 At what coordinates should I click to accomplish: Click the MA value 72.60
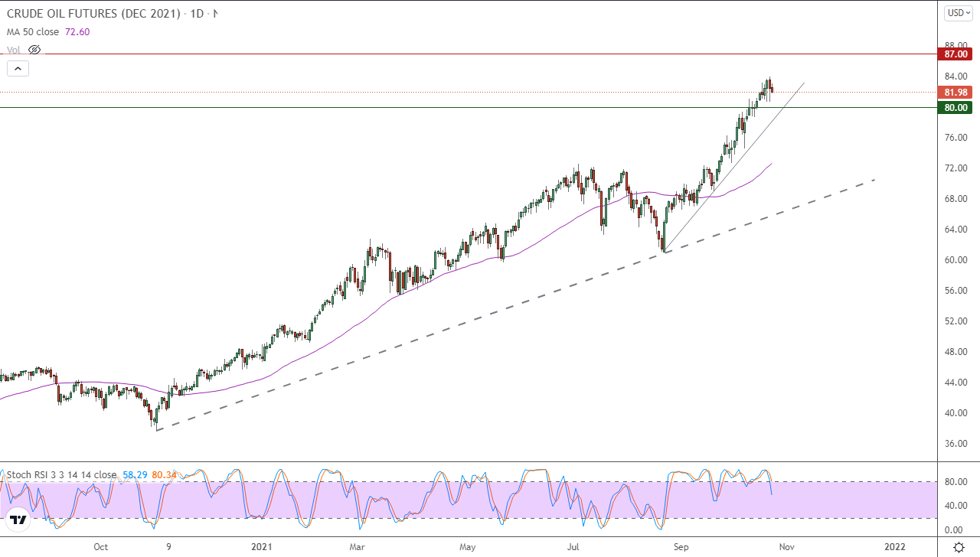(79, 31)
